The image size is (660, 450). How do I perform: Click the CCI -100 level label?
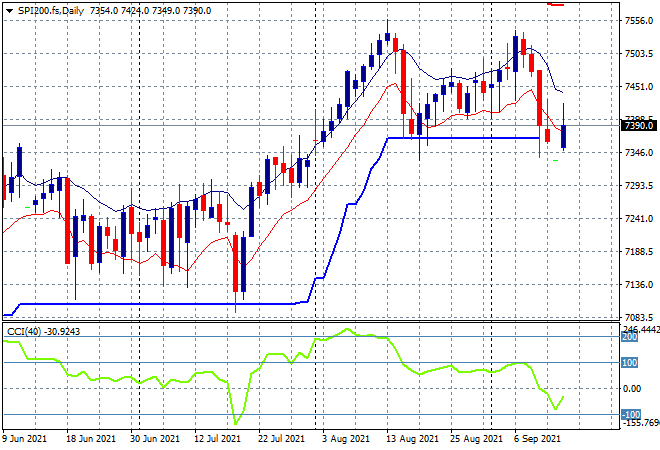pyautogui.click(x=631, y=415)
